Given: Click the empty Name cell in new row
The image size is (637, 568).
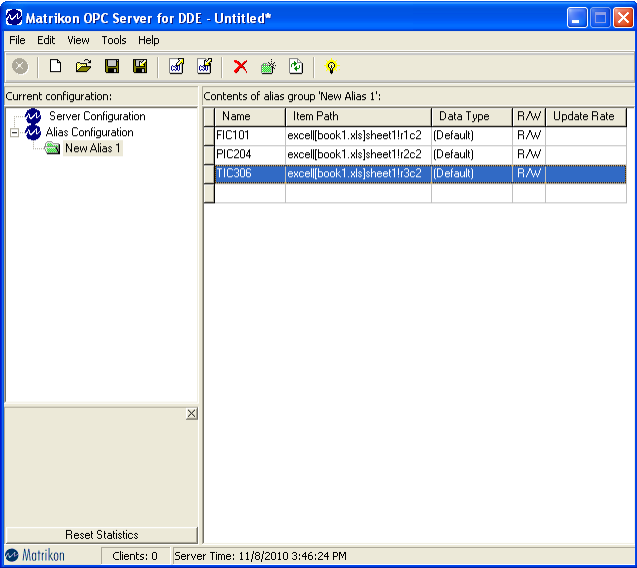Looking at the screenshot, I should pyautogui.click(x=250, y=193).
